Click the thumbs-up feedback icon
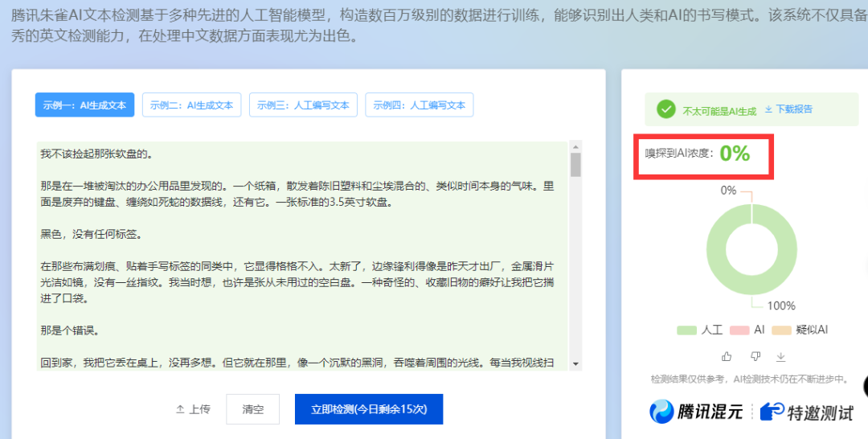 [727, 356]
